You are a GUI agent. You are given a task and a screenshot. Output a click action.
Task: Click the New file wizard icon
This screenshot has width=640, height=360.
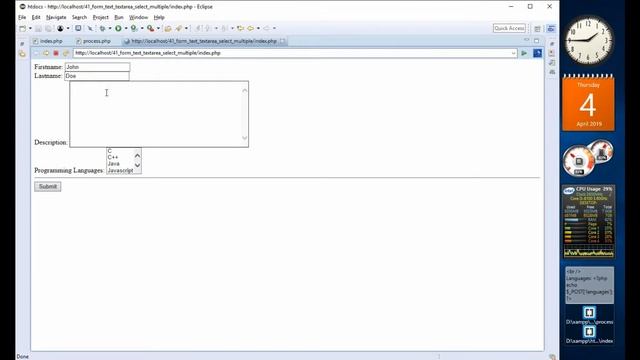(x=23, y=29)
